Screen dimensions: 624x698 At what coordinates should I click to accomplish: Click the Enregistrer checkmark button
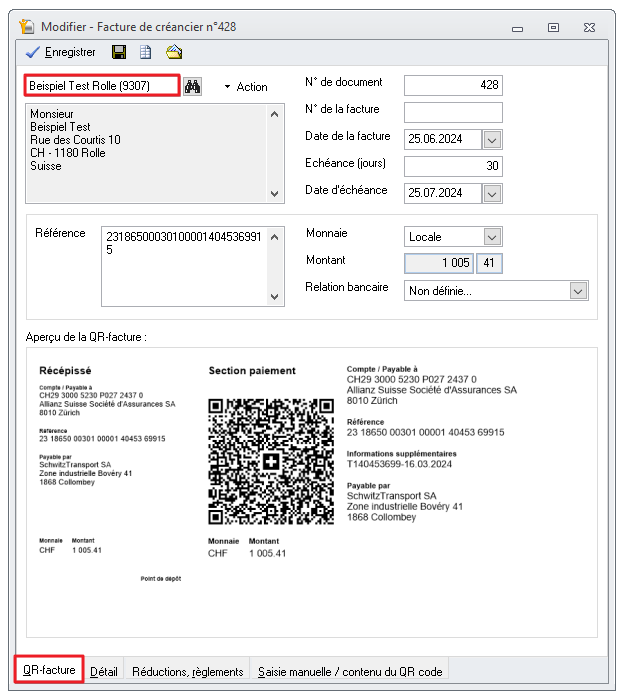point(61,53)
